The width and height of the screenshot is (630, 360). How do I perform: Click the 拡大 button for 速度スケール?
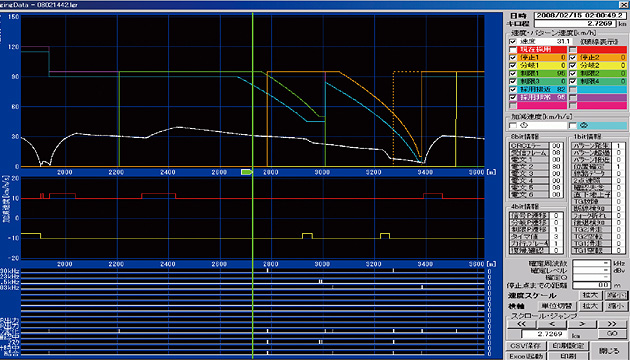click(x=590, y=295)
